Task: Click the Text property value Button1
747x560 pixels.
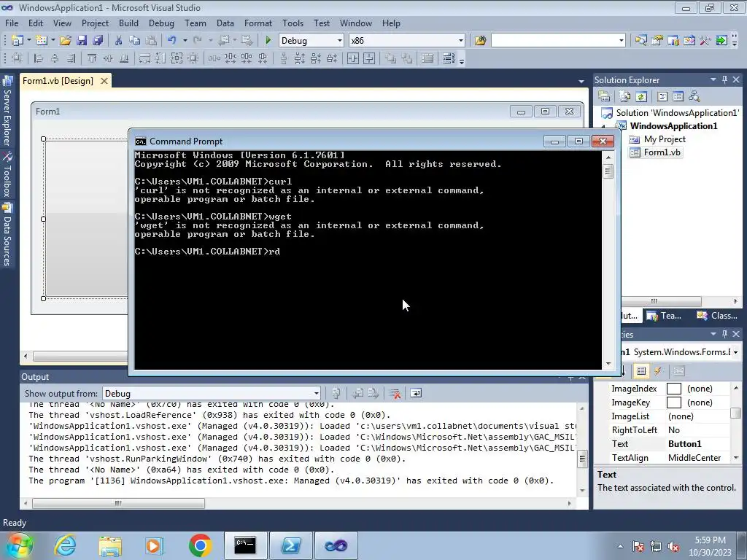Action: (684, 444)
